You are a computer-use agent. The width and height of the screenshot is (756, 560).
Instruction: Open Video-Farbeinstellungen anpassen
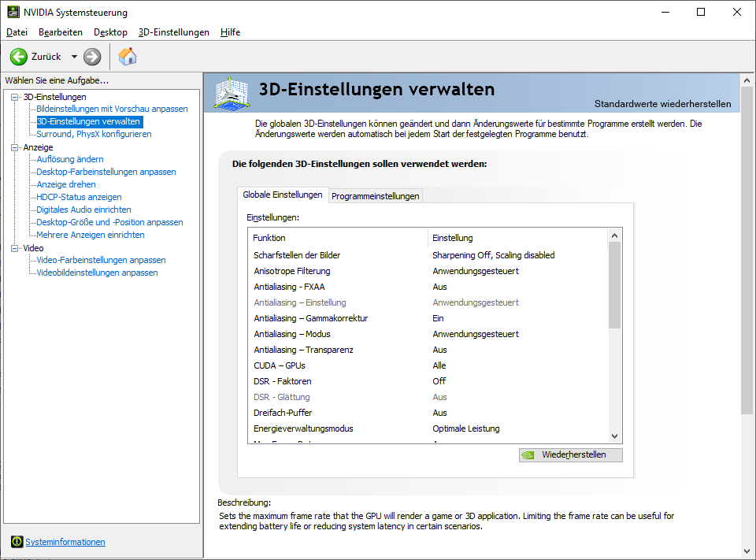coord(102,260)
